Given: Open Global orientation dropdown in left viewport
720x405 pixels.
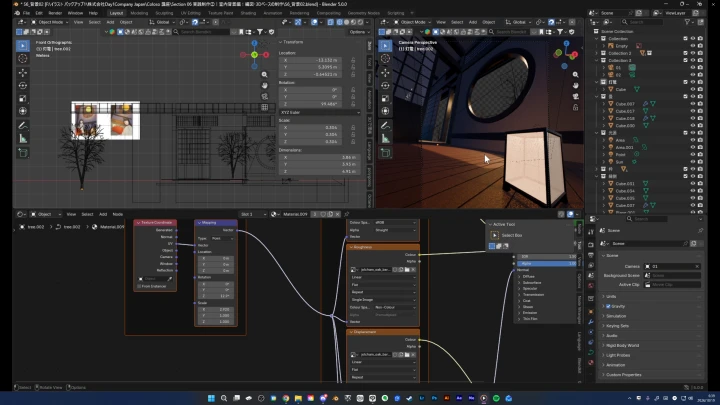Looking at the screenshot, I should pos(163,22).
